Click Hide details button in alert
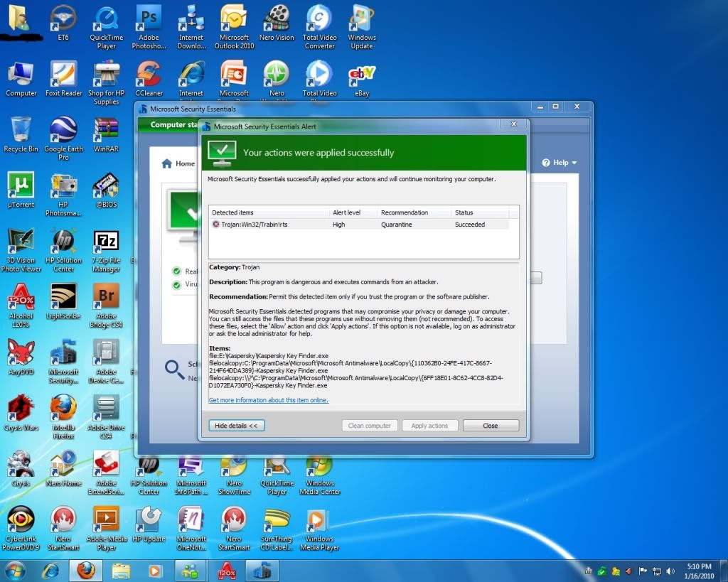 (236, 426)
